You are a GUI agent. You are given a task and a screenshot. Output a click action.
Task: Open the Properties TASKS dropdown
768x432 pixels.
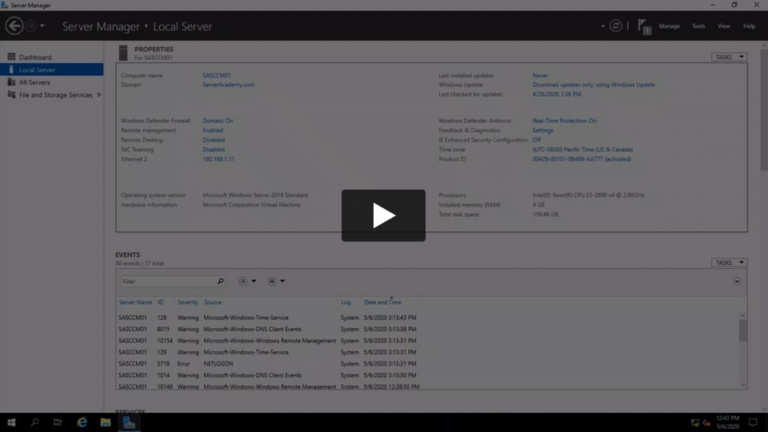click(728, 57)
